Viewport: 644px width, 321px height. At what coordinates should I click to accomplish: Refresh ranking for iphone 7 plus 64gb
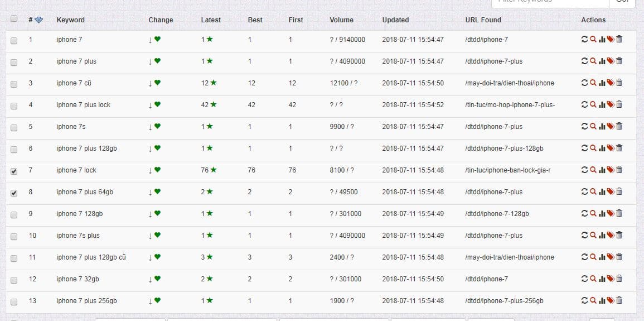click(x=584, y=191)
